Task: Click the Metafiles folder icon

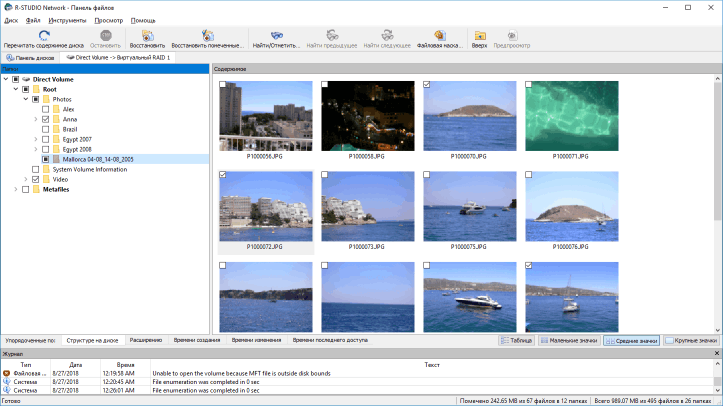Action: (36, 189)
